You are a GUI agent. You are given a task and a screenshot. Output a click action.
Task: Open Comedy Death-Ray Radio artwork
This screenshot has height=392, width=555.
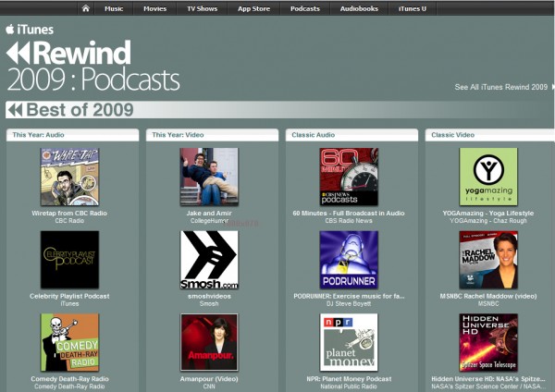point(69,342)
